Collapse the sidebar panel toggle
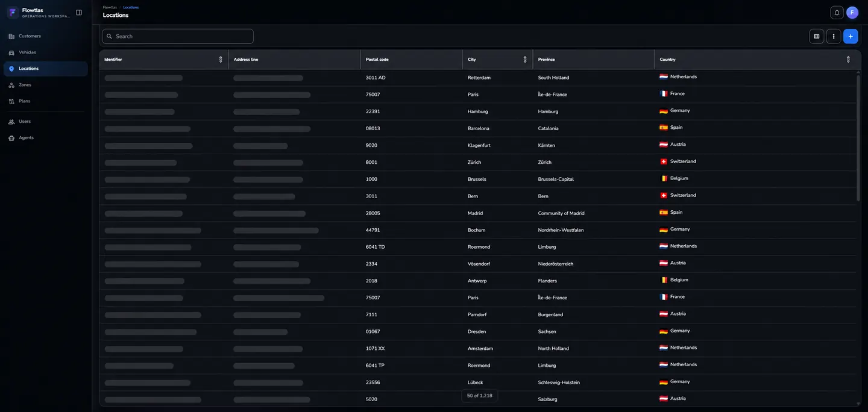868x412 pixels. (79, 13)
